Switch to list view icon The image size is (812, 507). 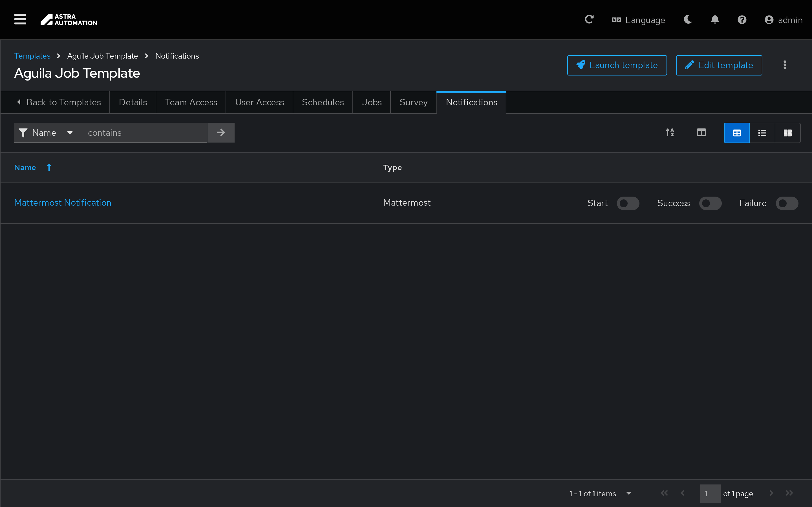pyautogui.click(x=762, y=133)
